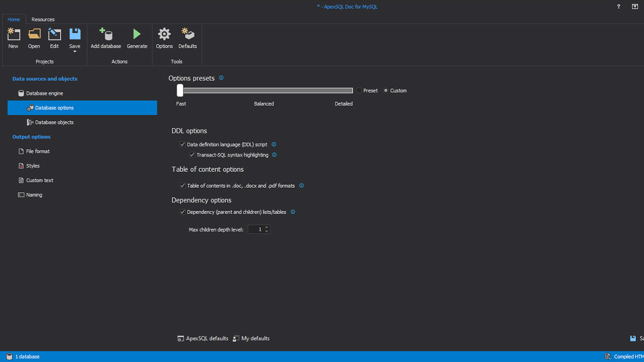
Task: Click the New project icon
Action: tap(13, 35)
